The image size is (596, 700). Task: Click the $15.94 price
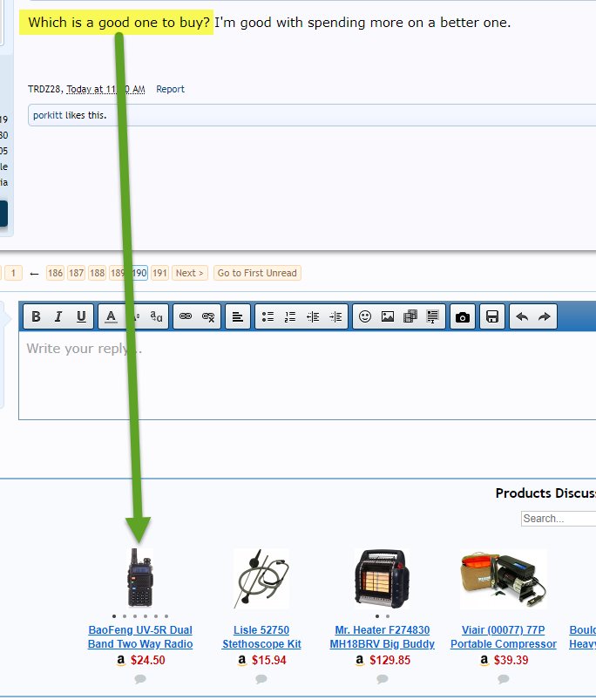tap(268, 660)
